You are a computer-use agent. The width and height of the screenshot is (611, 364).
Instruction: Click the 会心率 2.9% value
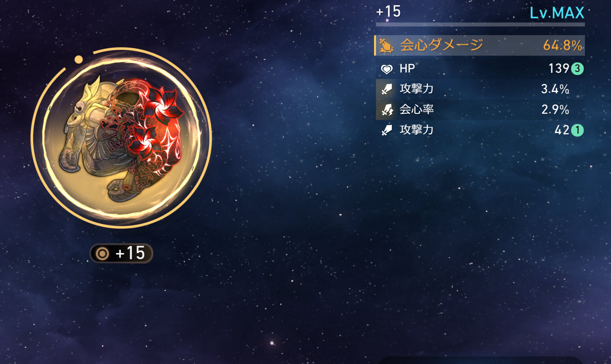555,109
